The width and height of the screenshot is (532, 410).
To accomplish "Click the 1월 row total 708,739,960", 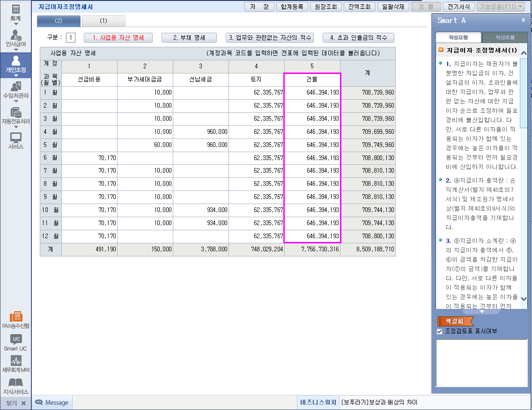I will click(368, 93).
